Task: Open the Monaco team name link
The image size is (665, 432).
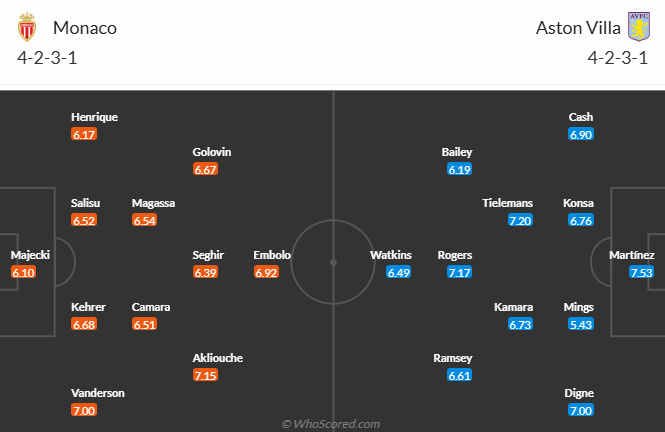Action: coord(85,28)
